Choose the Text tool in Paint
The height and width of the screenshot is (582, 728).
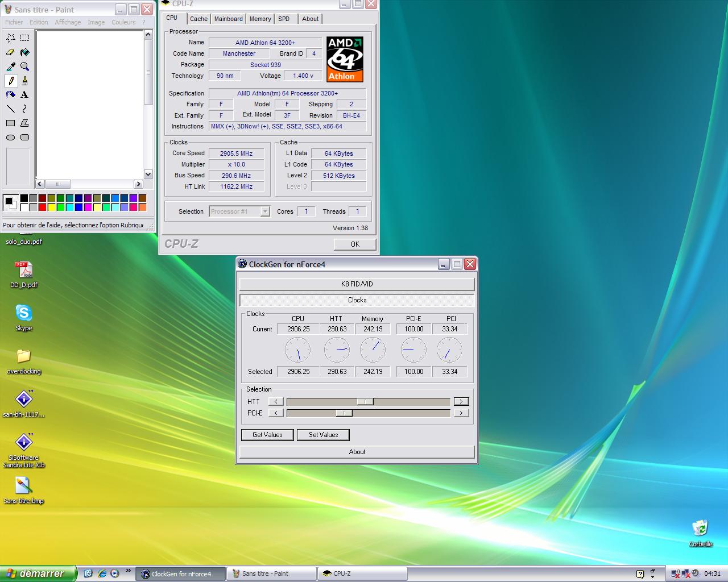click(25, 95)
